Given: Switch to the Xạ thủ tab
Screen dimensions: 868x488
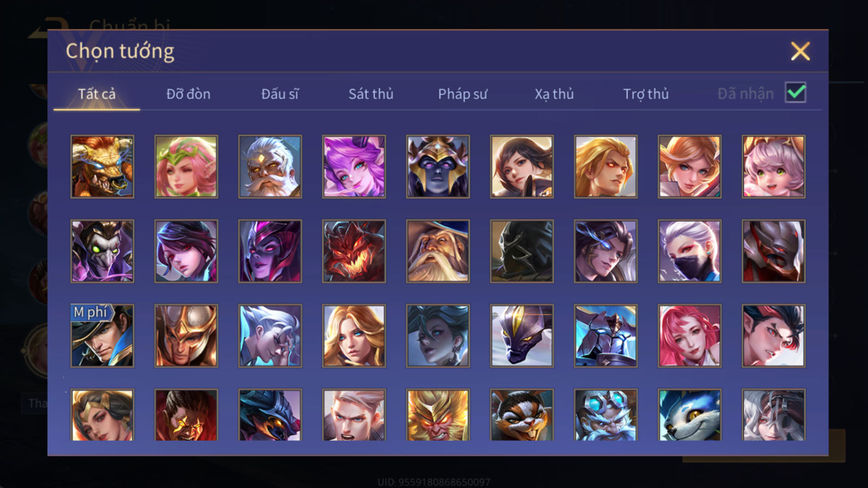Looking at the screenshot, I should click(x=554, y=94).
